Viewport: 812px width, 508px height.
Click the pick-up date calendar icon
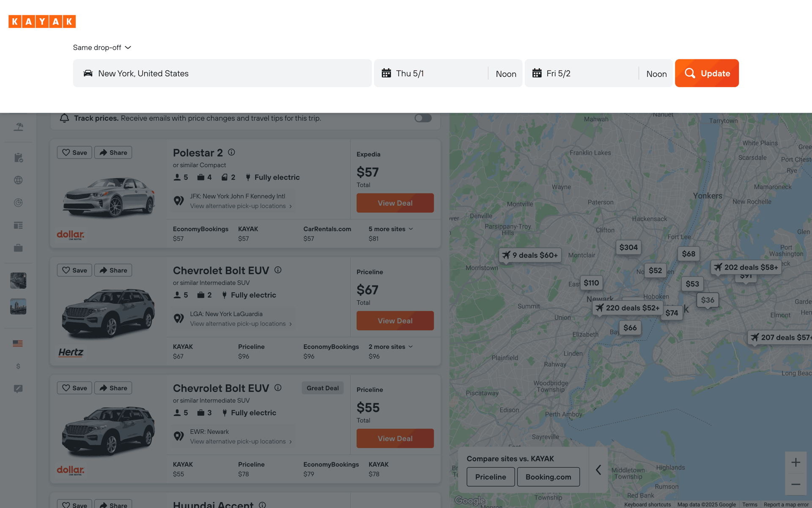tap(386, 73)
